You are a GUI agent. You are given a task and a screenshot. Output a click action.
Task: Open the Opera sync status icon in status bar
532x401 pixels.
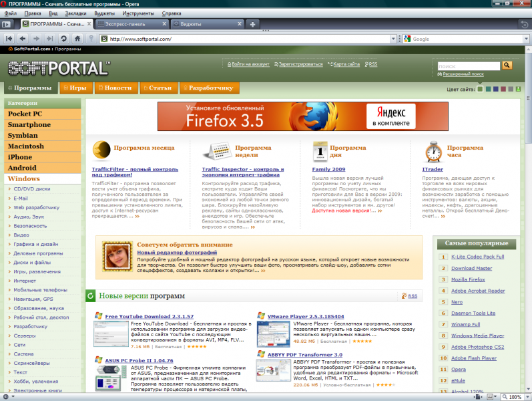(x=6, y=396)
